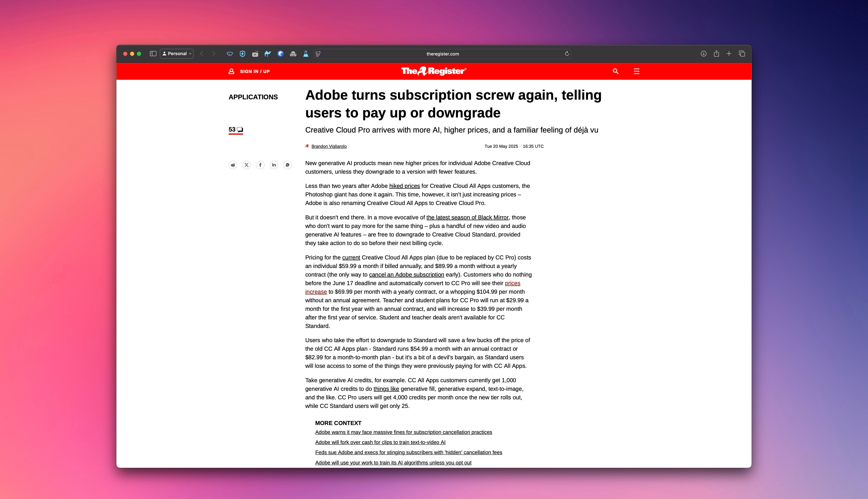Click the theregister.com address bar
This screenshot has width=868, height=499.
(442, 54)
